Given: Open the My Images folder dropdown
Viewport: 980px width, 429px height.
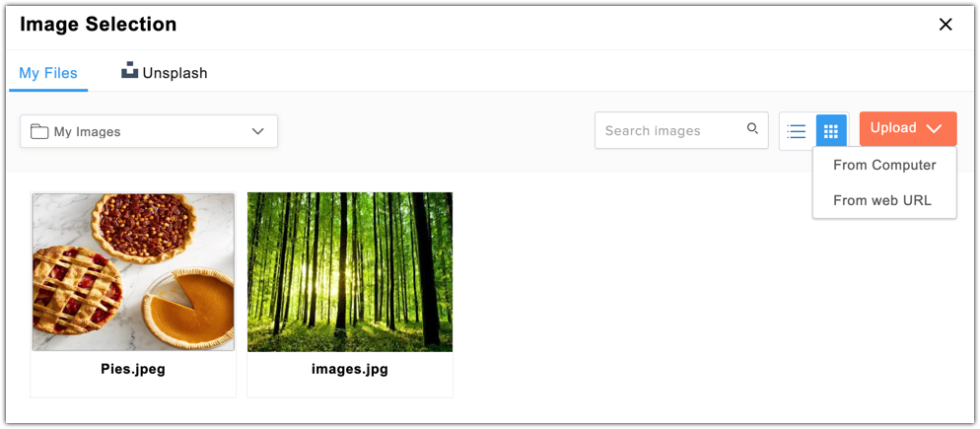Looking at the screenshot, I should click(x=149, y=131).
